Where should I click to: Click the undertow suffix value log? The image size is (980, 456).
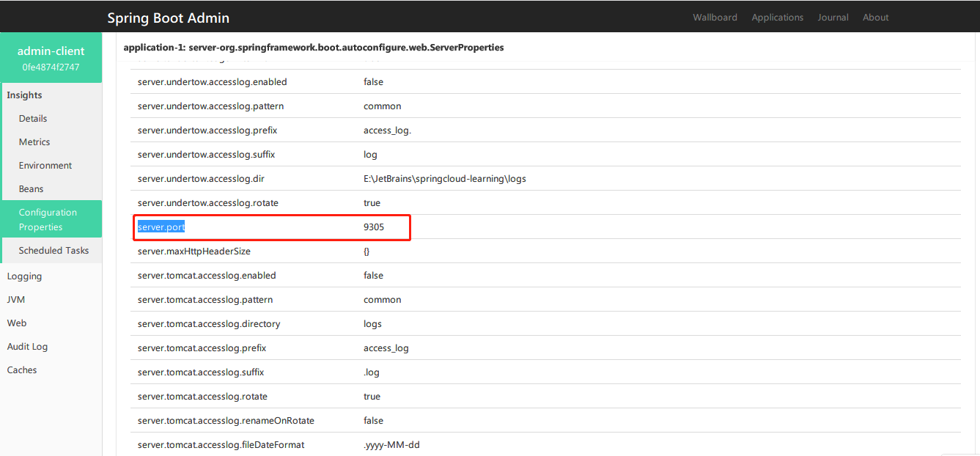(x=370, y=155)
